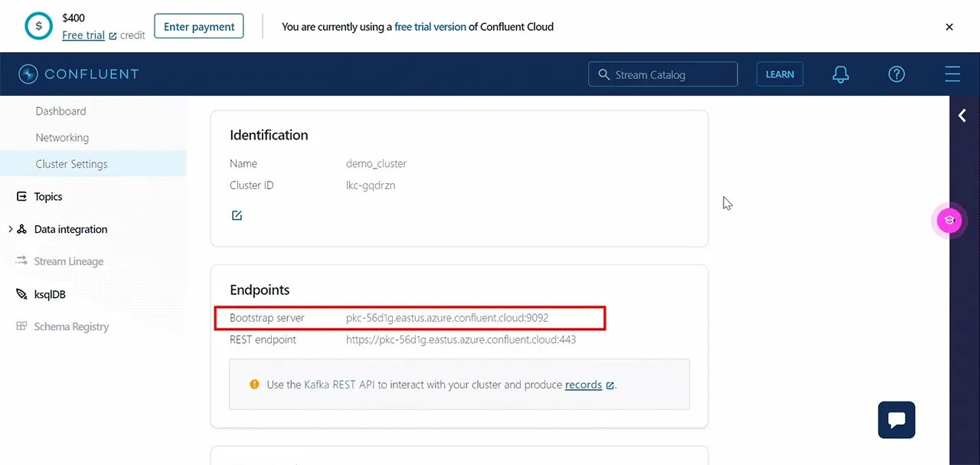Open the notifications bell

coord(841,74)
